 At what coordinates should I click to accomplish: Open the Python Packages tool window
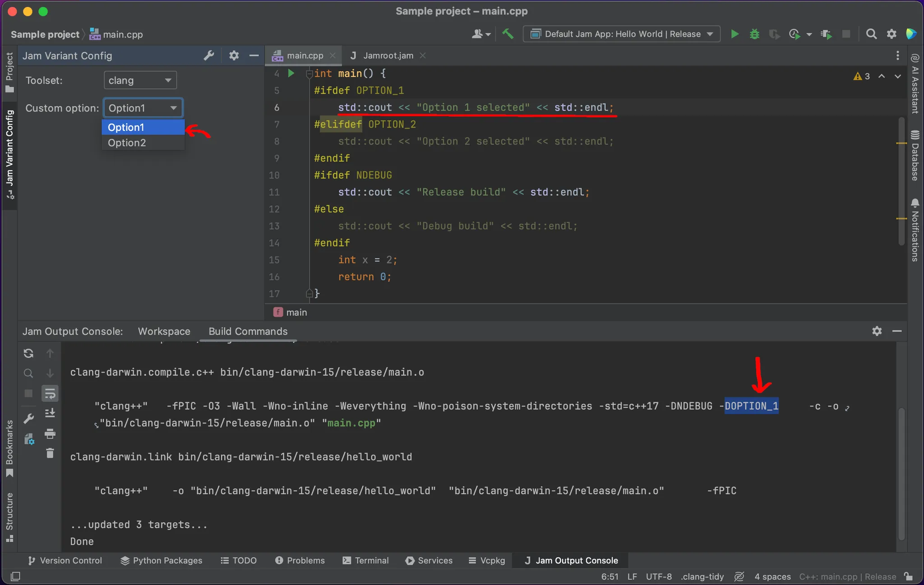pos(162,561)
